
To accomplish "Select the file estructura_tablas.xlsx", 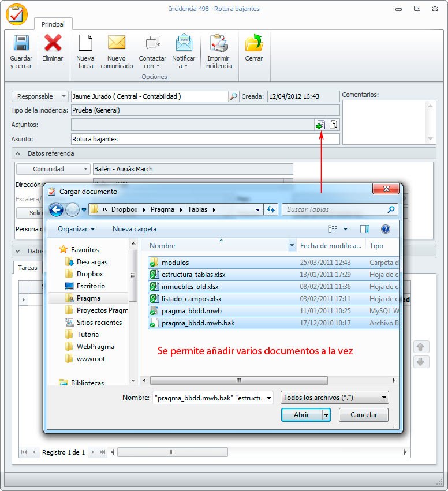I will pyautogui.click(x=274, y=275).
